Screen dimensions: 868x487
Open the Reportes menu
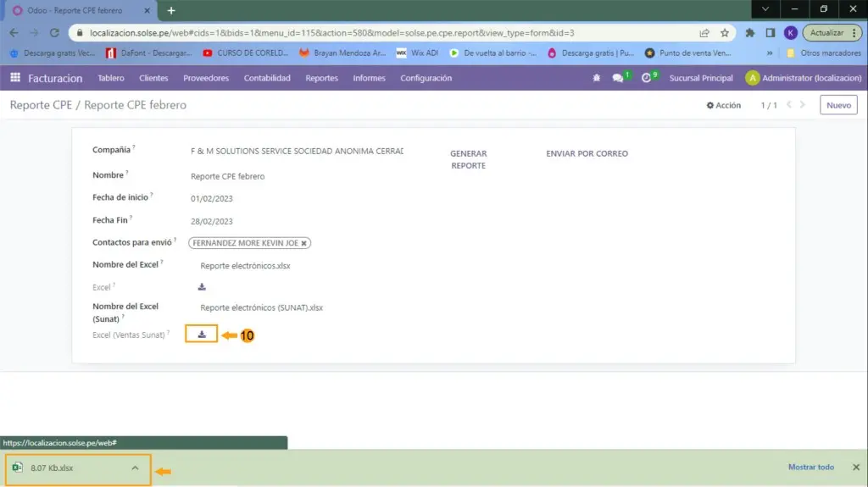(322, 78)
